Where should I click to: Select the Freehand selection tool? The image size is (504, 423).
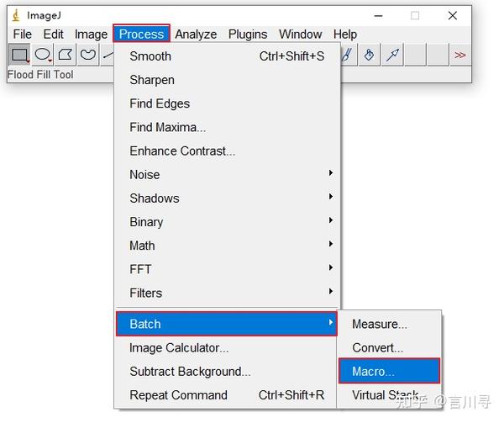(x=87, y=56)
